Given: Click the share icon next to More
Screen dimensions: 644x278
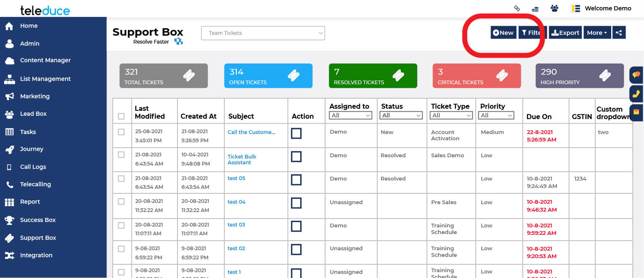Looking at the screenshot, I should point(619,32).
